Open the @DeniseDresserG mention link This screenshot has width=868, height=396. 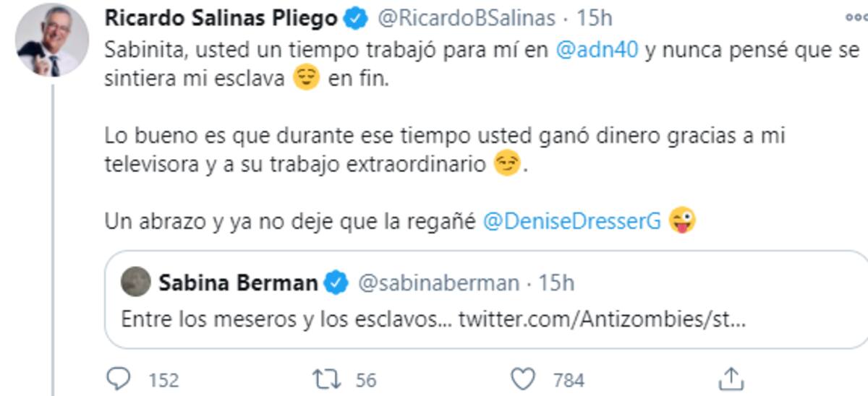(x=571, y=221)
